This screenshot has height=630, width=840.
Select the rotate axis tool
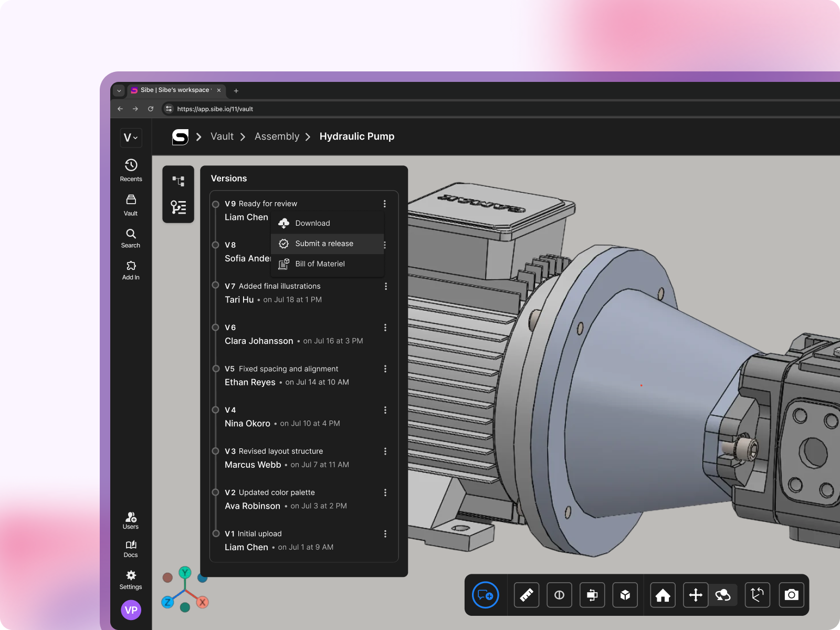(x=758, y=595)
